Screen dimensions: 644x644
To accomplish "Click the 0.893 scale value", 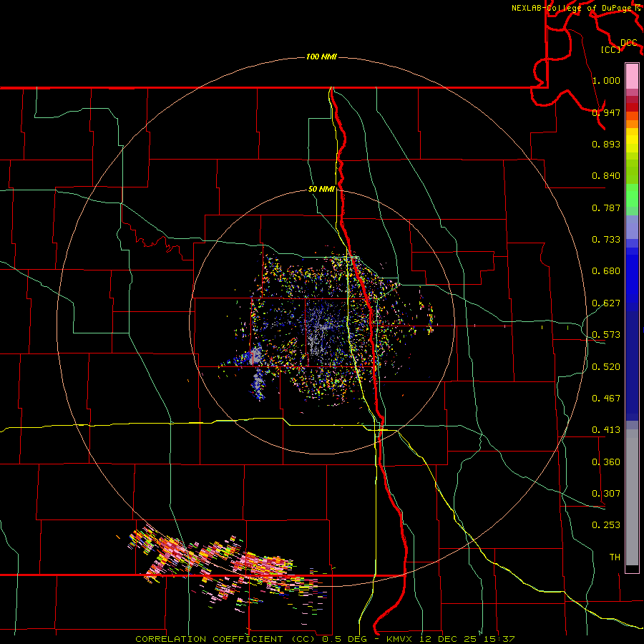I will coord(606,144).
